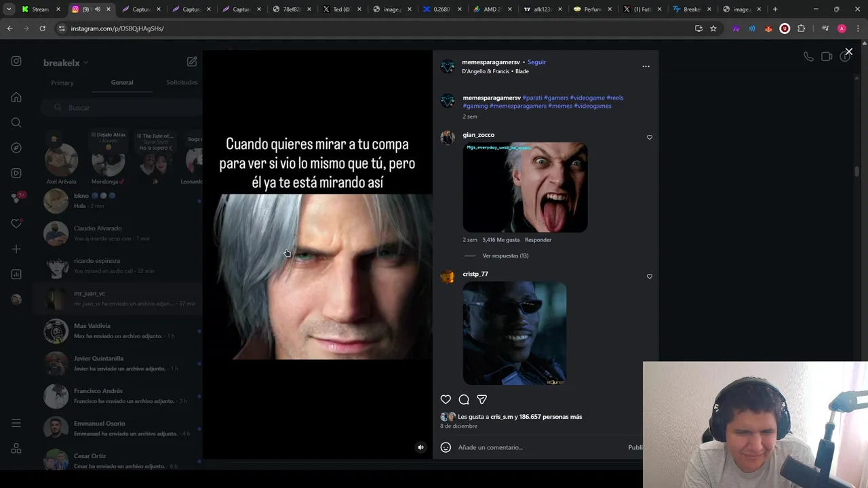Viewport: 868px width, 488px height.
Task: Open the profile avatar in the sidebar
Action: [16, 300]
